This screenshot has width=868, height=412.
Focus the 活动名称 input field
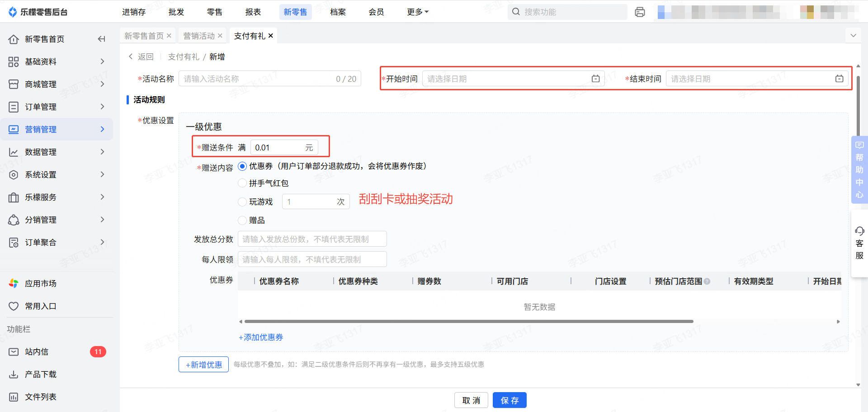coord(270,79)
